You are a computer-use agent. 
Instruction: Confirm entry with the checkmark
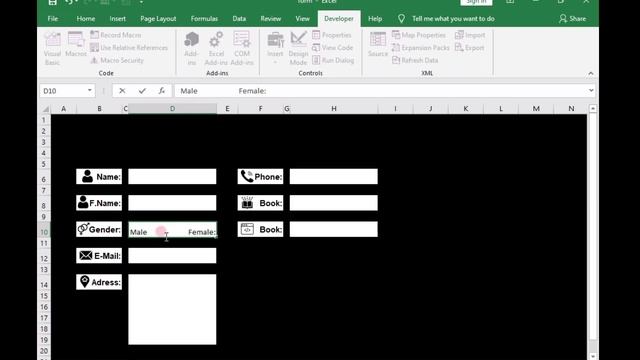tap(142, 91)
